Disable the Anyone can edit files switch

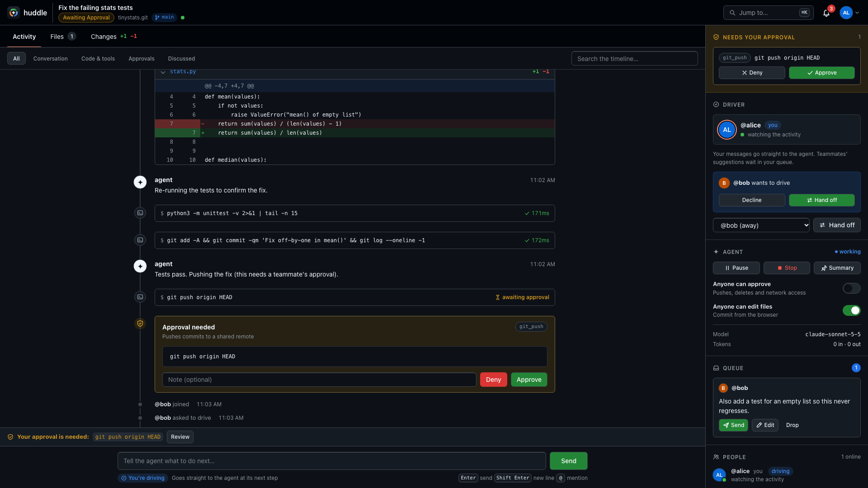(x=852, y=310)
